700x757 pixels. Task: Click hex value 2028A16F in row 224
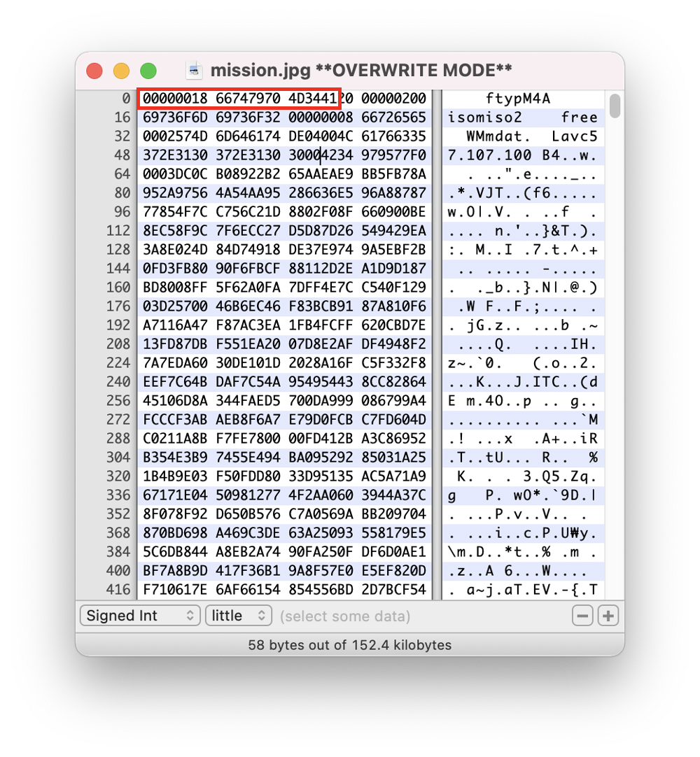click(321, 362)
